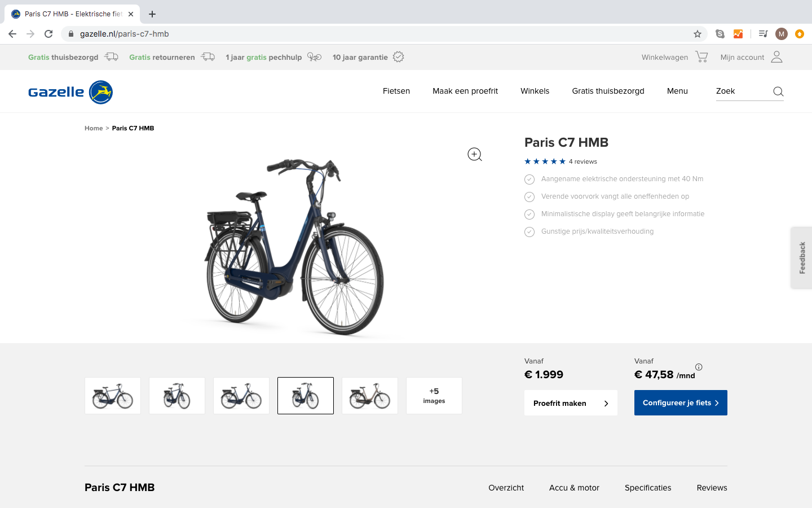Open the Winkels menu item
This screenshot has width=812, height=508.
point(535,91)
